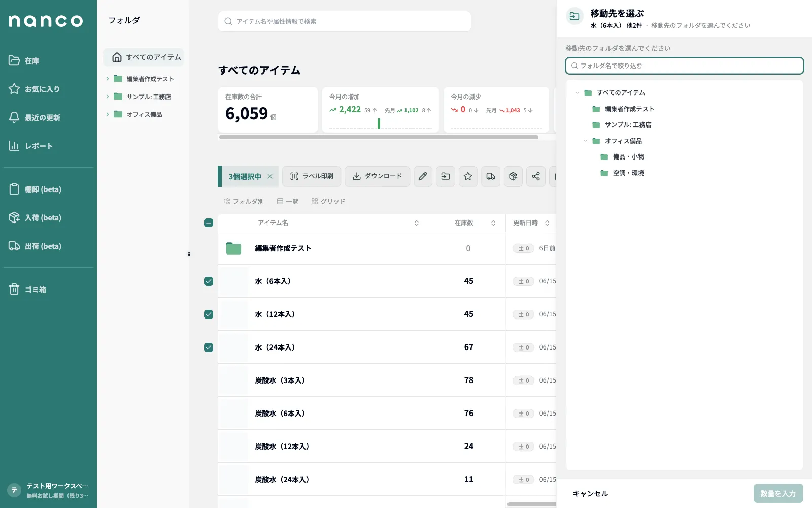Viewport: 812px width, 508px height.
Task: Click the magnifier icon in main search
Action: [228, 21]
